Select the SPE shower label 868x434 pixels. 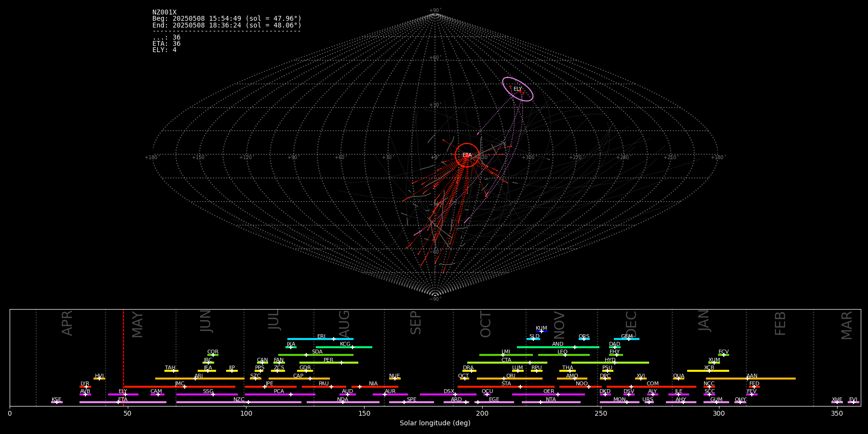tap(412, 400)
